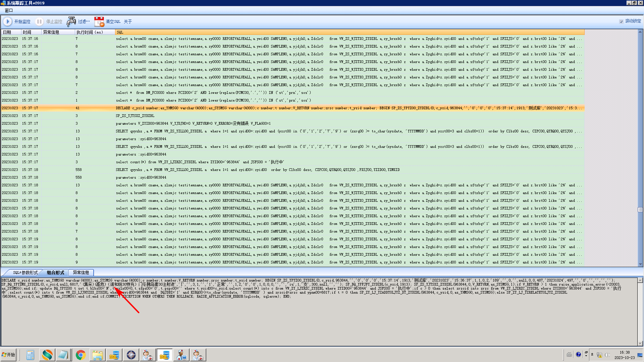Click the 执行时间 (ms) column header

[90, 32]
